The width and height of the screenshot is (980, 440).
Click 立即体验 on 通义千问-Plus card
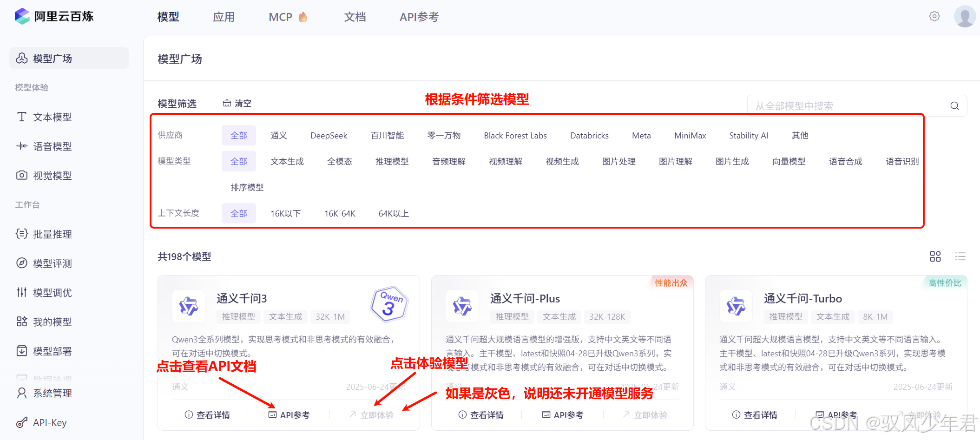pos(645,414)
